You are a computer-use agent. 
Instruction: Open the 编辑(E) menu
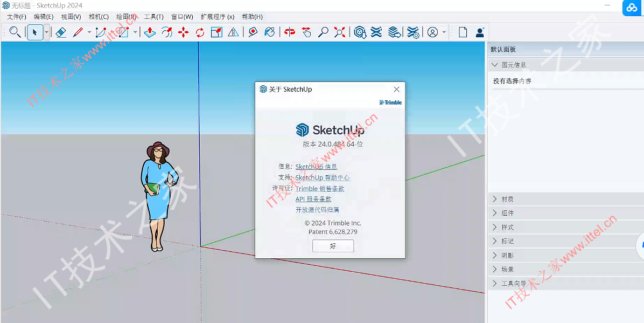[44, 17]
